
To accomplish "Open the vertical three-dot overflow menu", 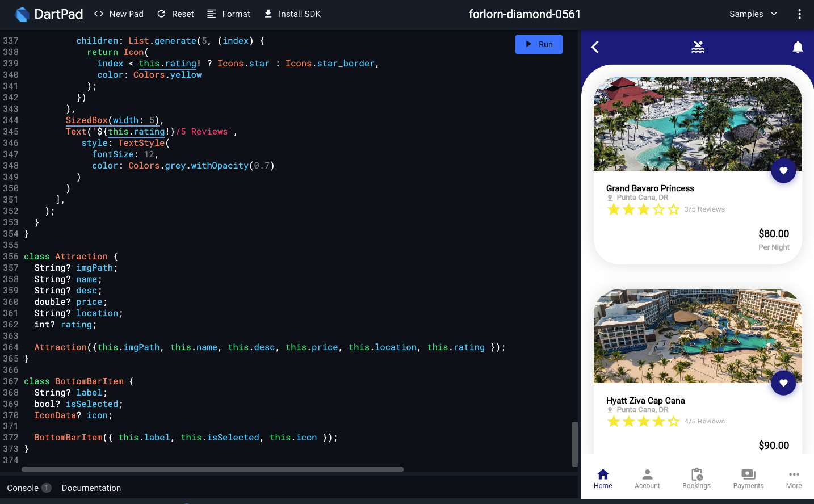I will pos(799,14).
